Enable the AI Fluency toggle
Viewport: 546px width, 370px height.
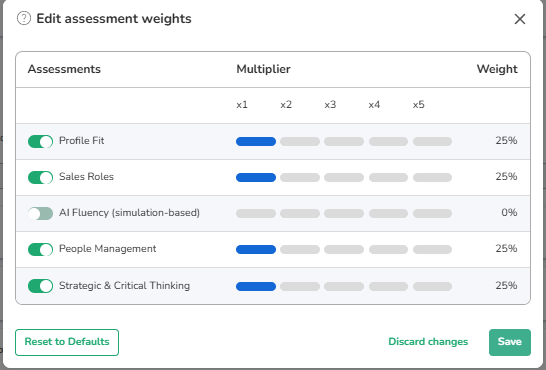click(x=40, y=213)
